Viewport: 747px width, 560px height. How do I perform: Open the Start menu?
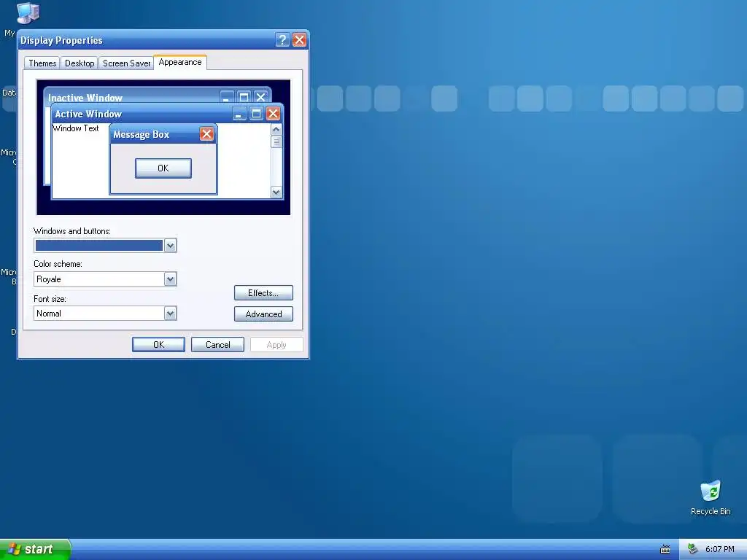coord(35,549)
